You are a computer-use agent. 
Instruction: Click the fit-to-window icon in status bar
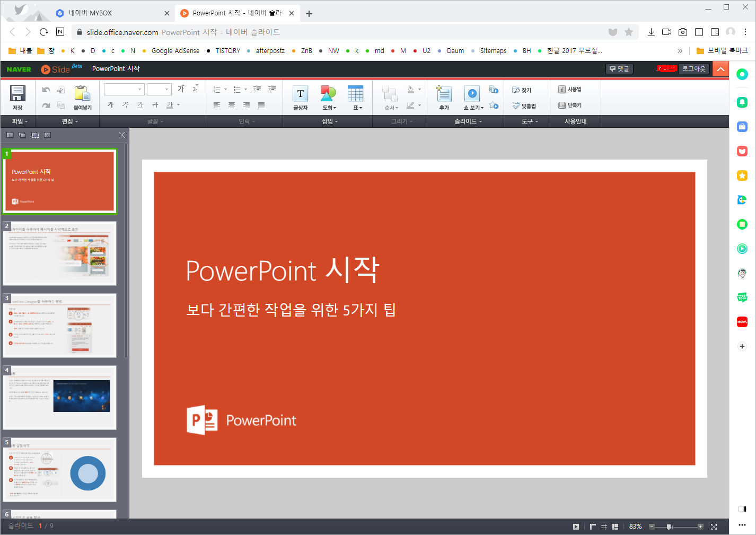point(714,527)
